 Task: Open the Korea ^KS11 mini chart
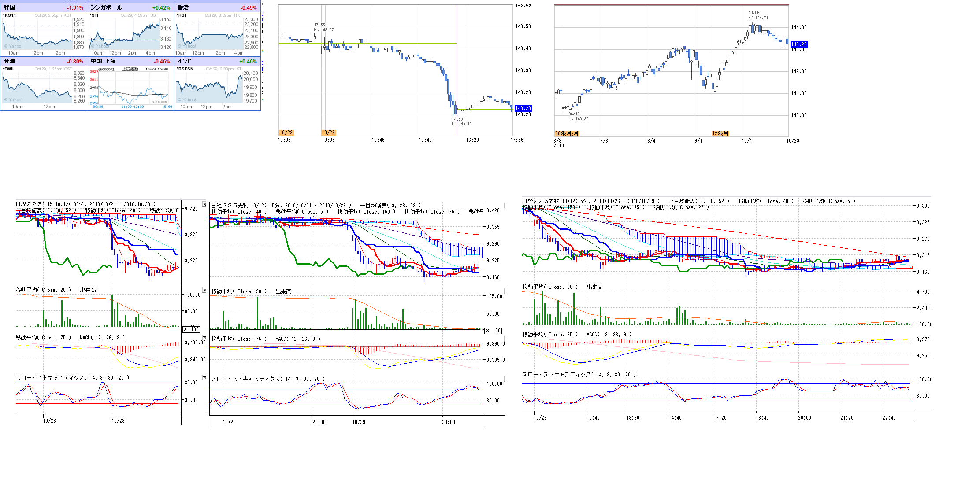pos(37,33)
